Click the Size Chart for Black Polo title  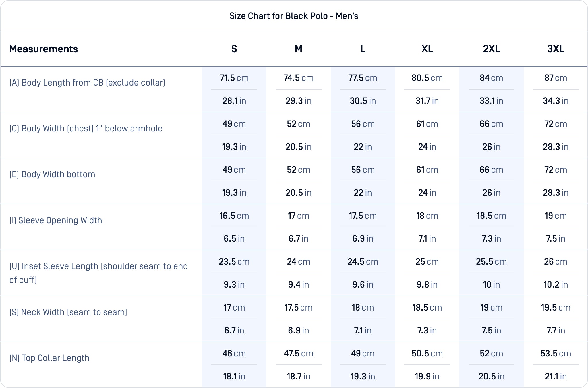click(294, 16)
